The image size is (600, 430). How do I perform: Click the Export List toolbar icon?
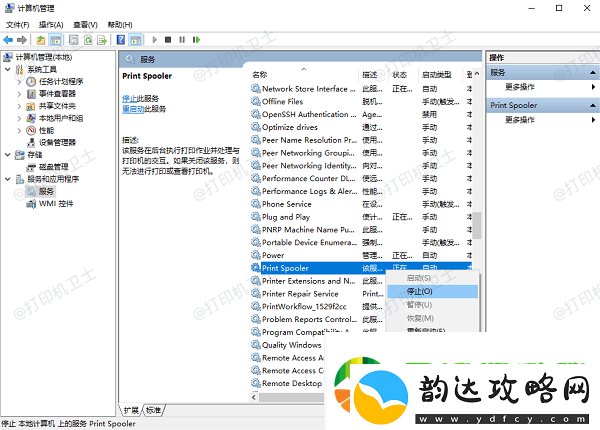click(x=102, y=40)
